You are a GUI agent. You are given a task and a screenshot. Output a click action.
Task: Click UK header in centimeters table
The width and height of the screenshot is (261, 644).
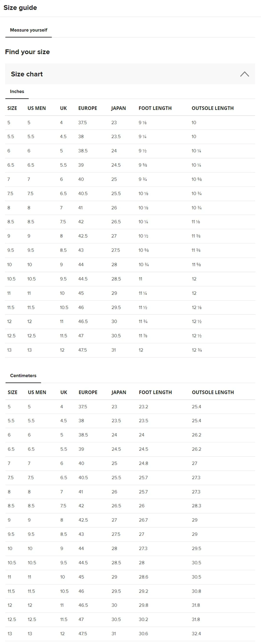tap(64, 392)
